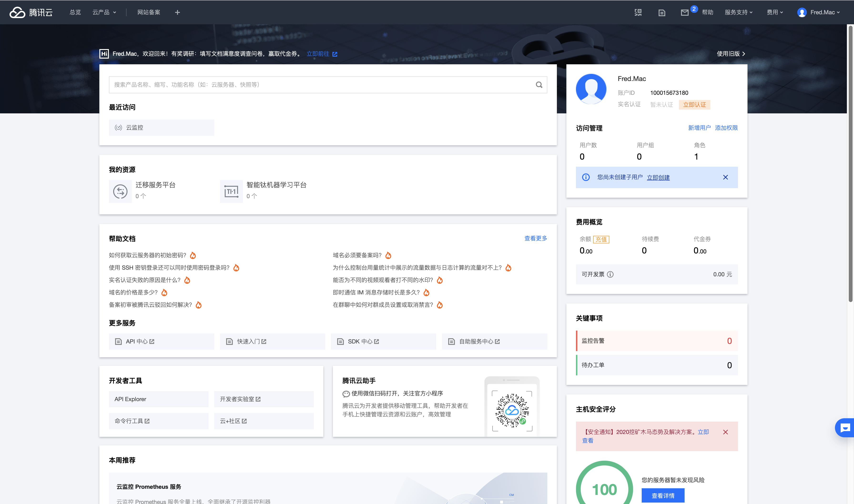Open the floating chat support icon

pos(845,428)
